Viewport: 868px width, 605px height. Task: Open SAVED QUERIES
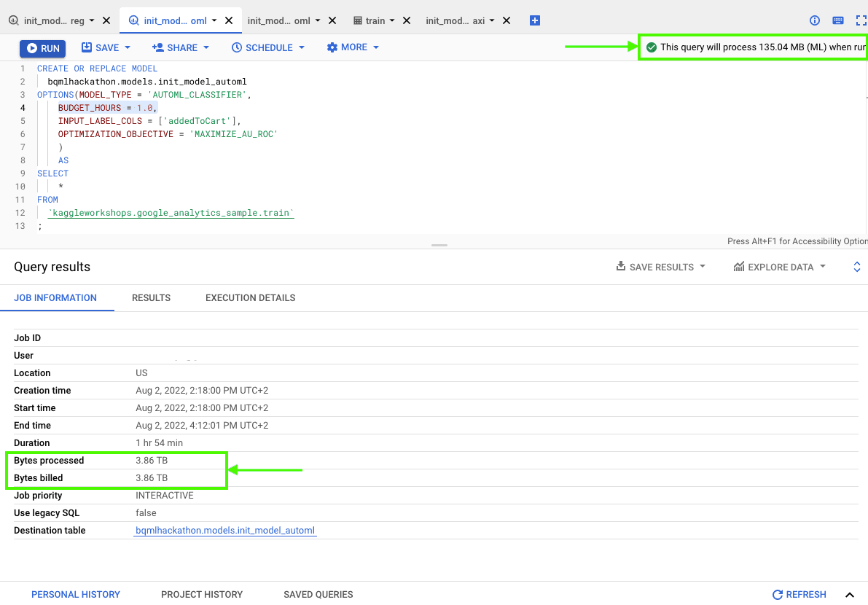[318, 595]
